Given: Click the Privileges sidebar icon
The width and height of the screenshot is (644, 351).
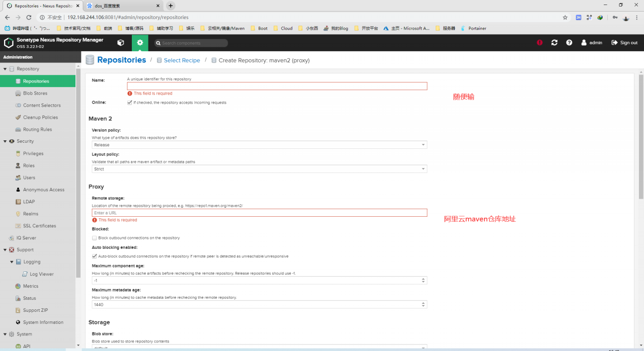Looking at the screenshot, I should [18, 153].
